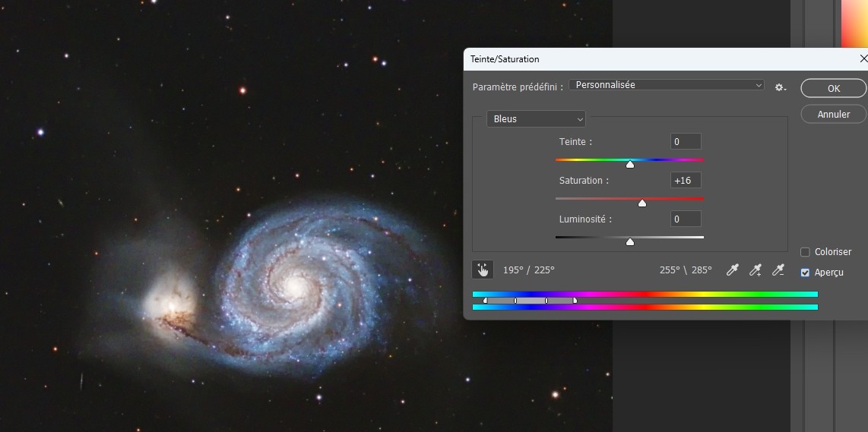Confirm with the OK button
The image size is (868, 432).
(x=834, y=89)
